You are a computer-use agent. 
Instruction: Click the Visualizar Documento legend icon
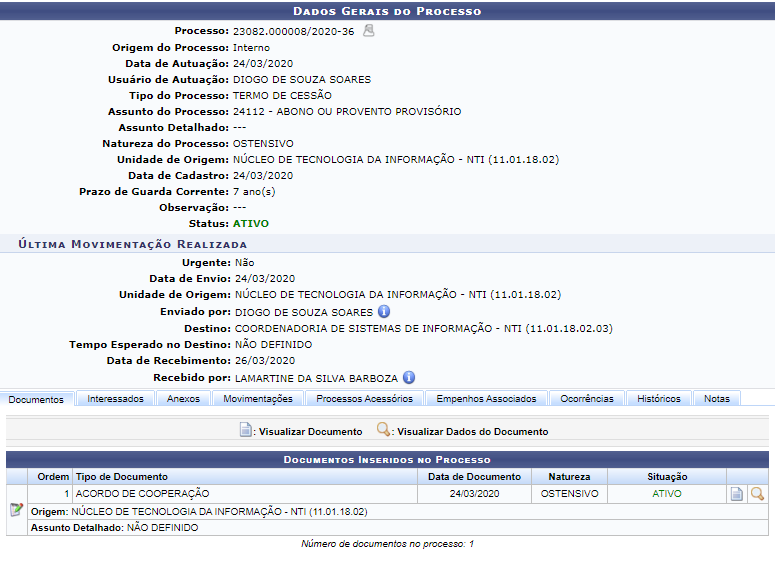[246, 431]
